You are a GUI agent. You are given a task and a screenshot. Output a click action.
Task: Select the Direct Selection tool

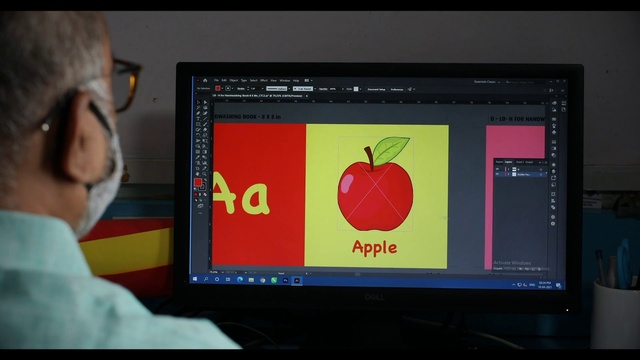(x=205, y=102)
